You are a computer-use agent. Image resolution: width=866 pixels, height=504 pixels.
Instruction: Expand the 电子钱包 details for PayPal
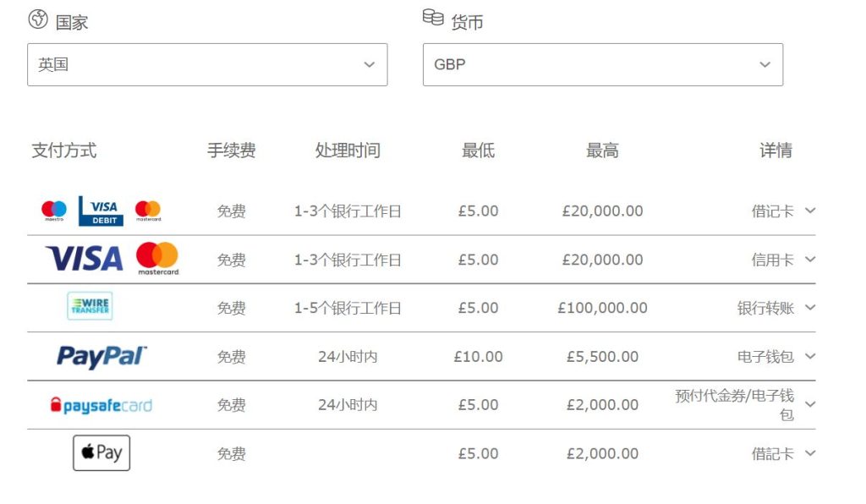pyautogui.click(x=810, y=356)
